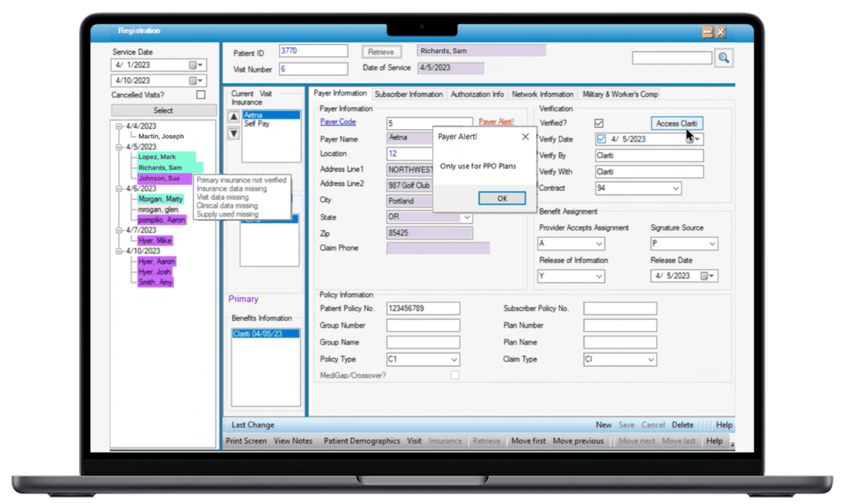This screenshot has height=504, width=843.
Task: Switch to the Subscriber Information tab
Action: pyautogui.click(x=408, y=94)
